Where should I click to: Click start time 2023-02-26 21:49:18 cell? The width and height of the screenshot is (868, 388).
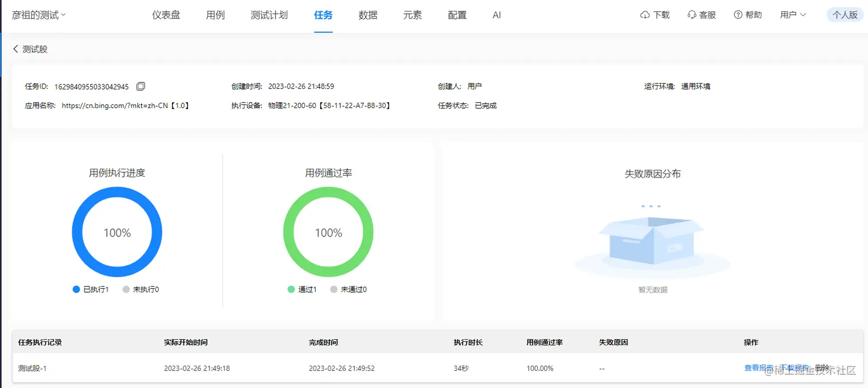197,368
